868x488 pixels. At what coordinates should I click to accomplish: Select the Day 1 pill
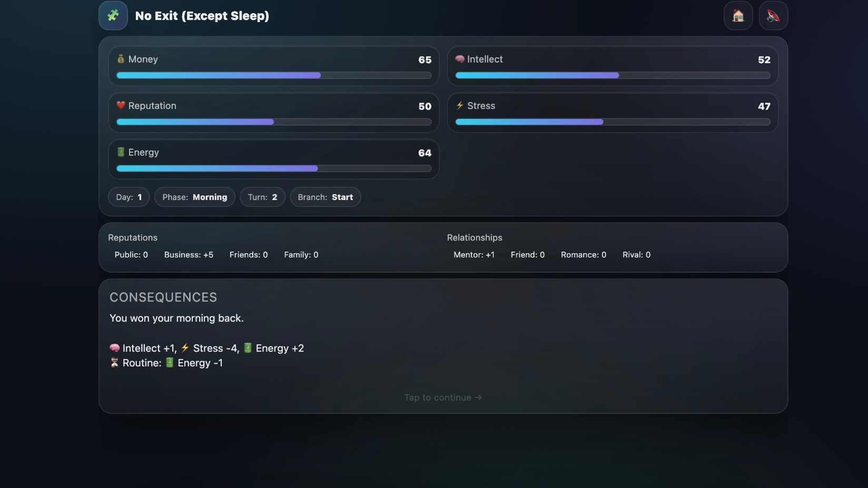click(129, 197)
